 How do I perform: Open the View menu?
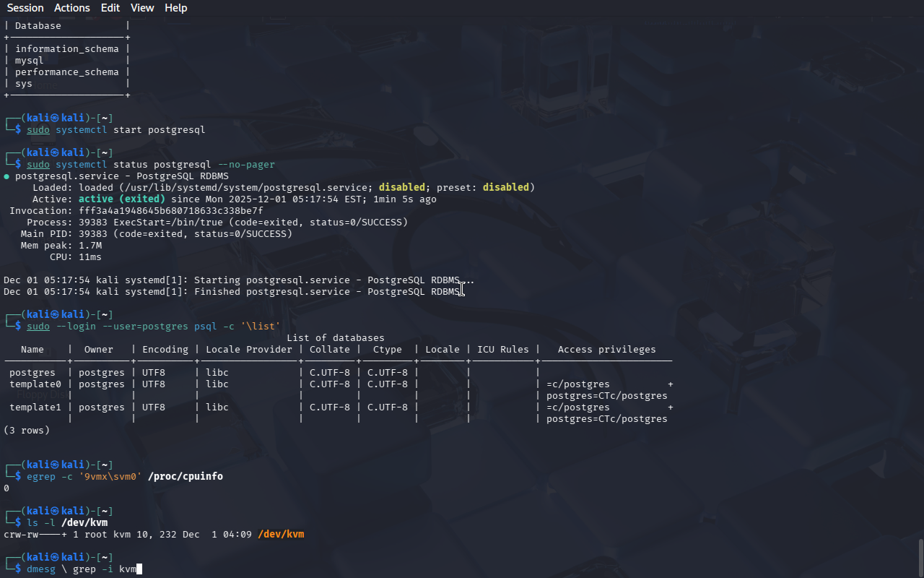click(x=142, y=8)
